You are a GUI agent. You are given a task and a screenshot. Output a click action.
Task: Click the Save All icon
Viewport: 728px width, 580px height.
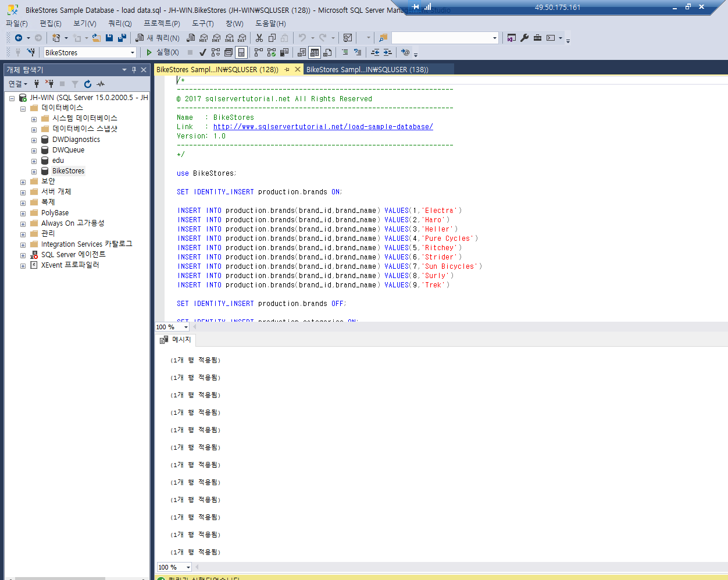(x=122, y=38)
